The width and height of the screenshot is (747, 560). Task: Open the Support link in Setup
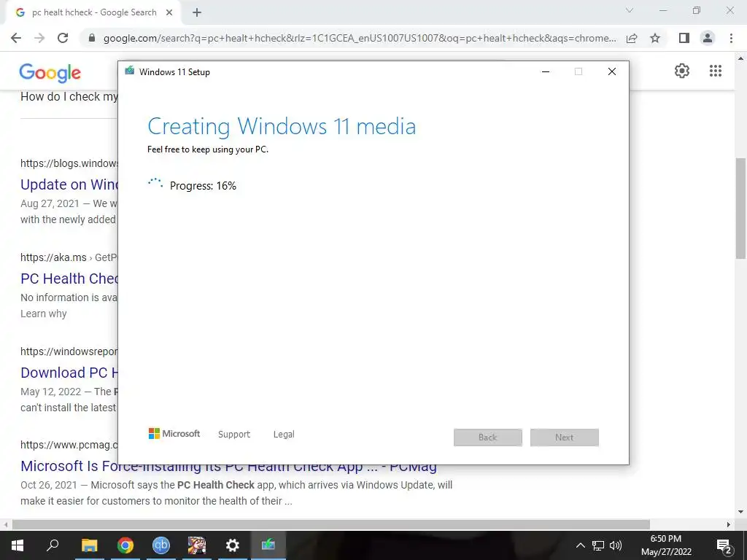234,435
